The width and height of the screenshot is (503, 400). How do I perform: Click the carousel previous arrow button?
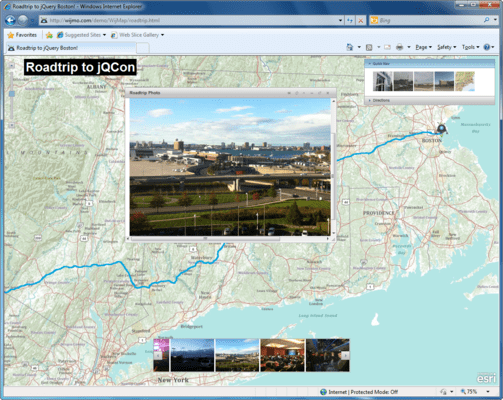click(158, 356)
